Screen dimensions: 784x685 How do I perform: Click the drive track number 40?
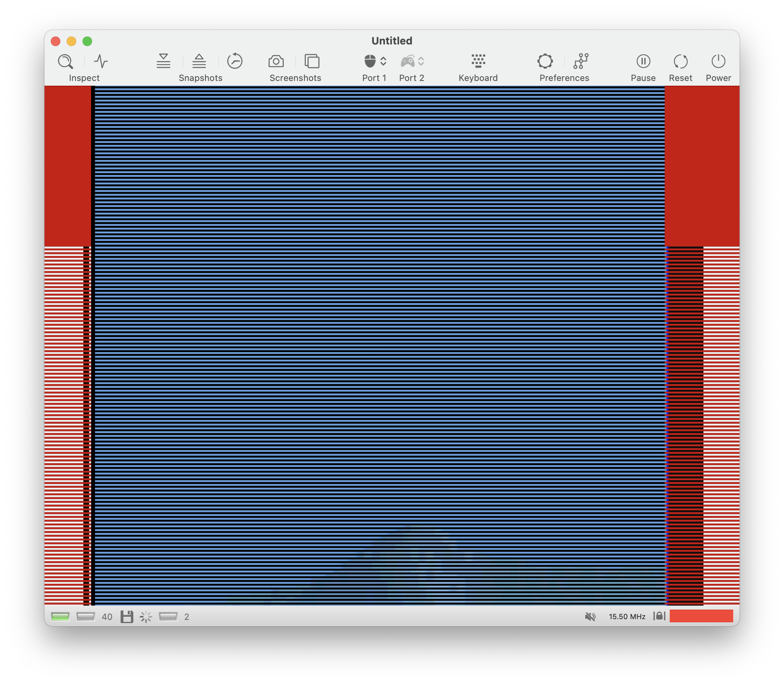pos(107,617)
